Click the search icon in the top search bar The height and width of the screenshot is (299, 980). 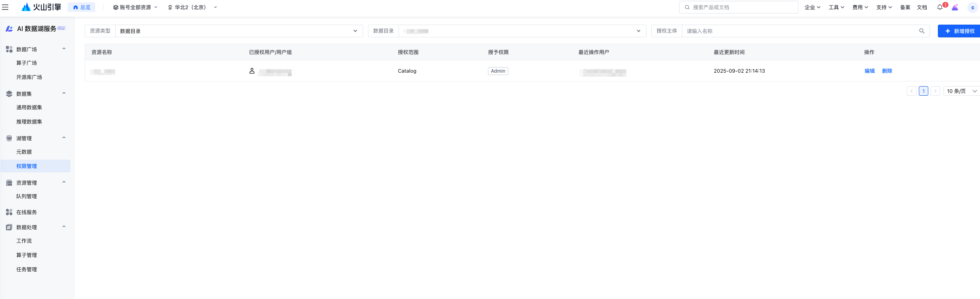(687, 7)
